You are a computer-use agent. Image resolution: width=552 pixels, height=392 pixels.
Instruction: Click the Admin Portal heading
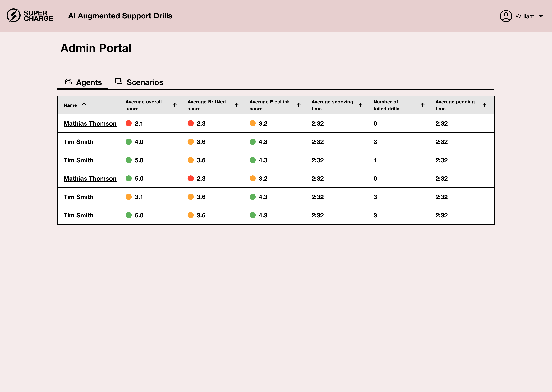coord(96,48)
